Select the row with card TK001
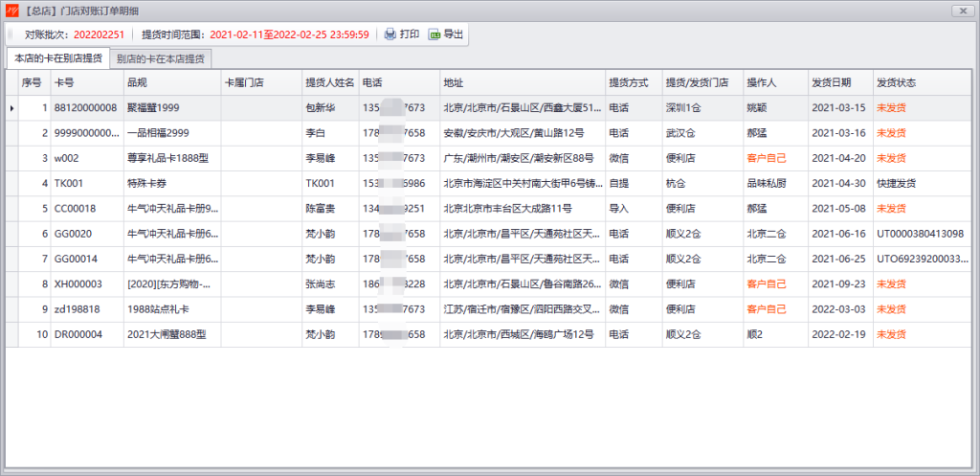The width and height of the screenshot is (980, 476). 489,183
